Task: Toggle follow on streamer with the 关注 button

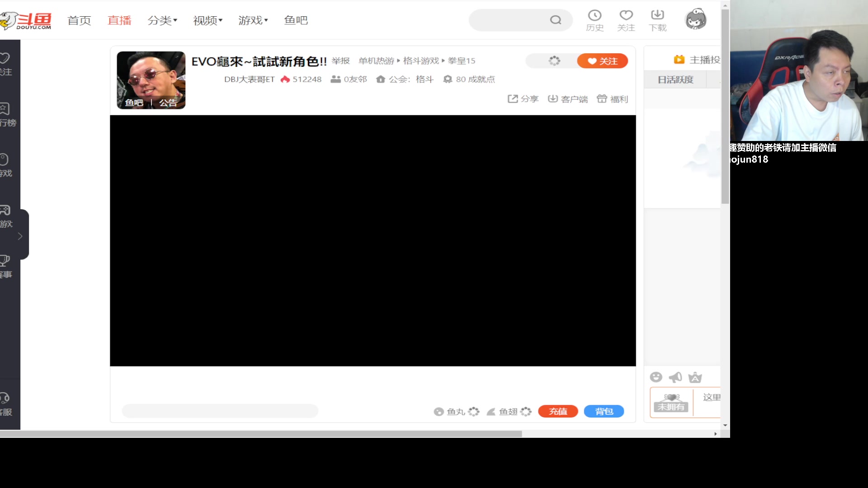Action: 602,61
